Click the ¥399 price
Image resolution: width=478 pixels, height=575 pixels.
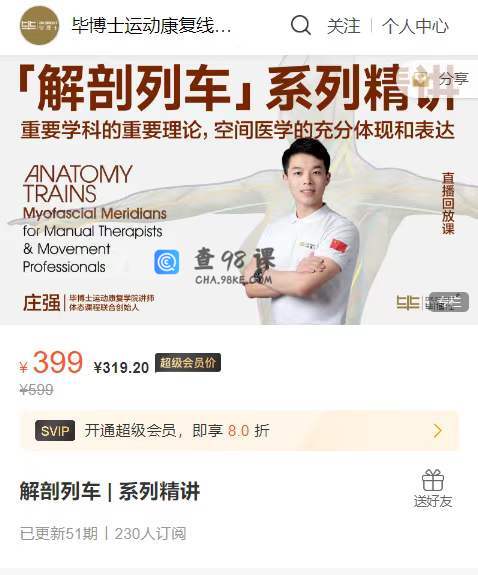coord(51,362)
